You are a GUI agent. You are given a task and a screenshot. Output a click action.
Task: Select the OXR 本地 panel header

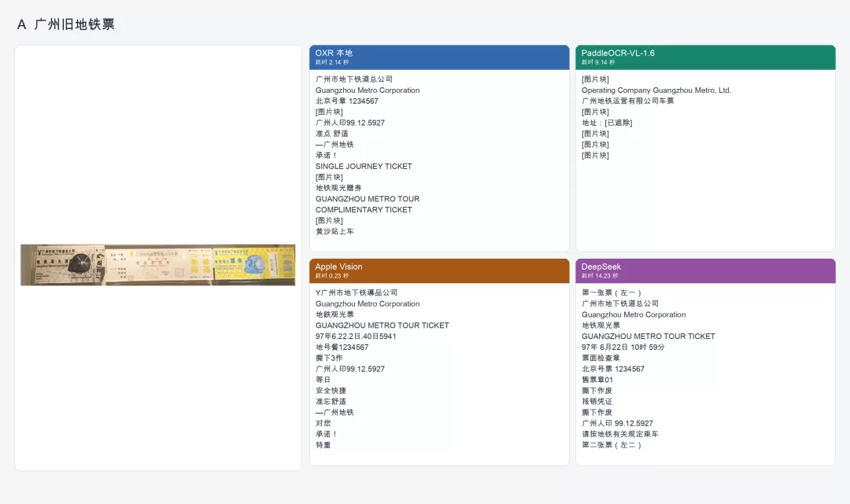(439, 57)
